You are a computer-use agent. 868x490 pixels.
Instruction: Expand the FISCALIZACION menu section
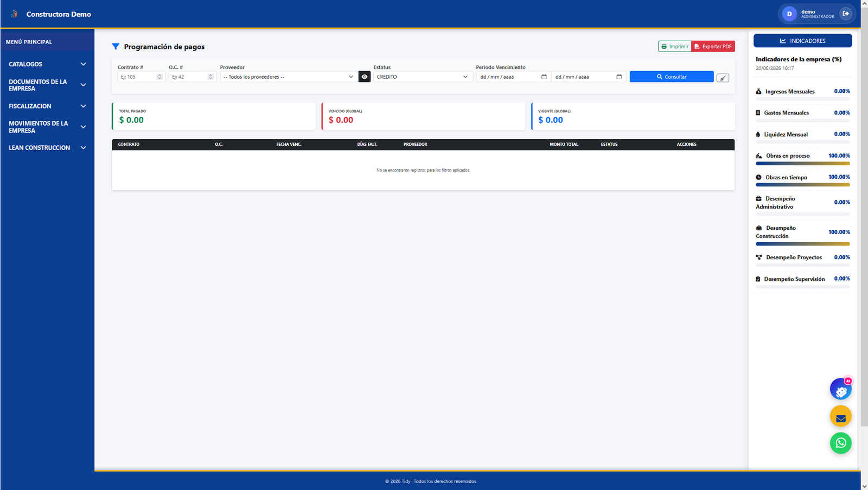pyautogui.click(x=47, y=106)
